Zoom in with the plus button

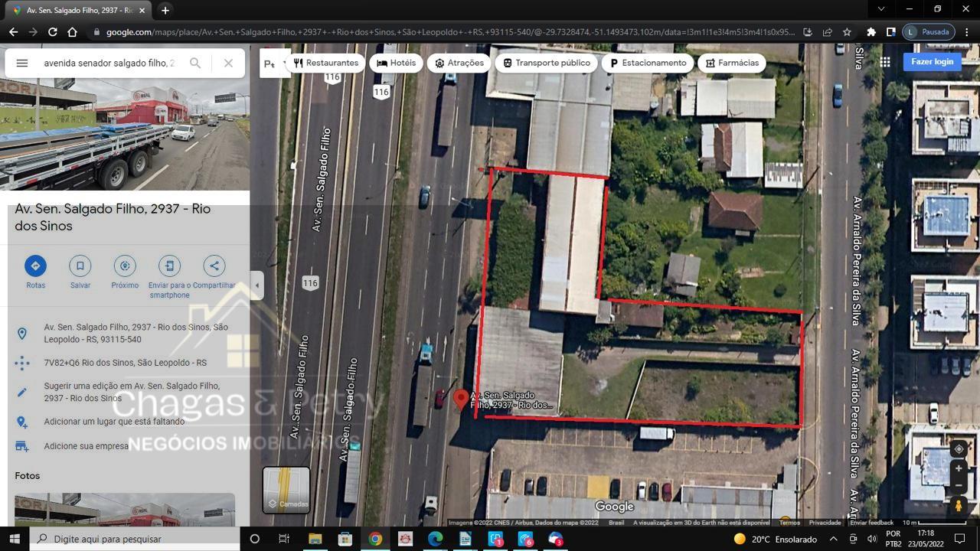(958, 468)
